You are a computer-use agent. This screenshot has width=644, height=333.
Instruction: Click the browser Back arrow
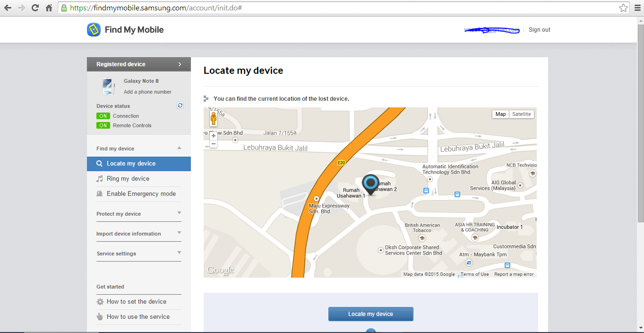[x=8, y=8]
